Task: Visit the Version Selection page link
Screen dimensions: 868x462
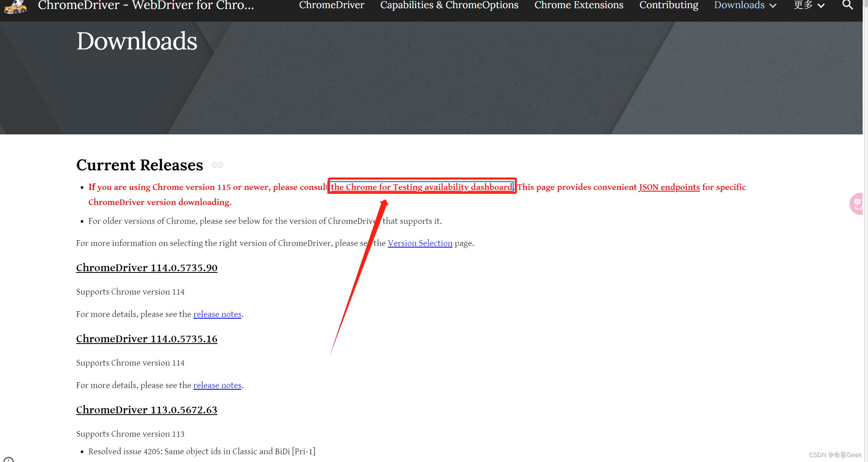Action: [420, 243]
